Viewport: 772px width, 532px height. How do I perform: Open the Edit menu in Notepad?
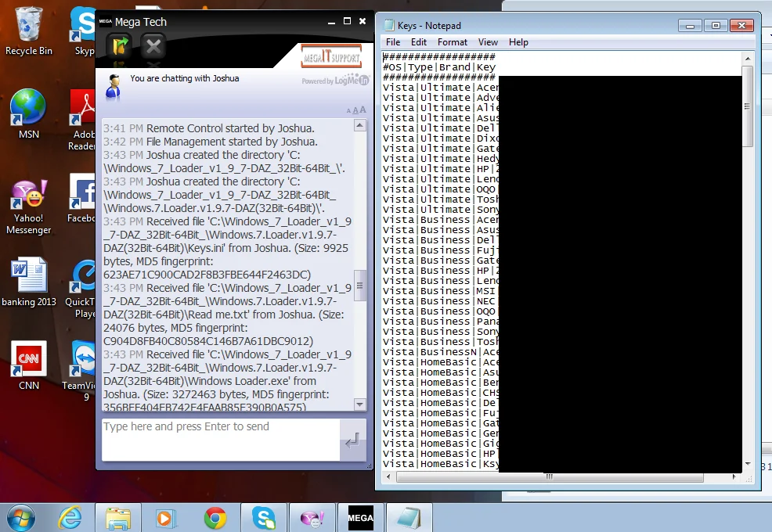click(x=419, y=41)
